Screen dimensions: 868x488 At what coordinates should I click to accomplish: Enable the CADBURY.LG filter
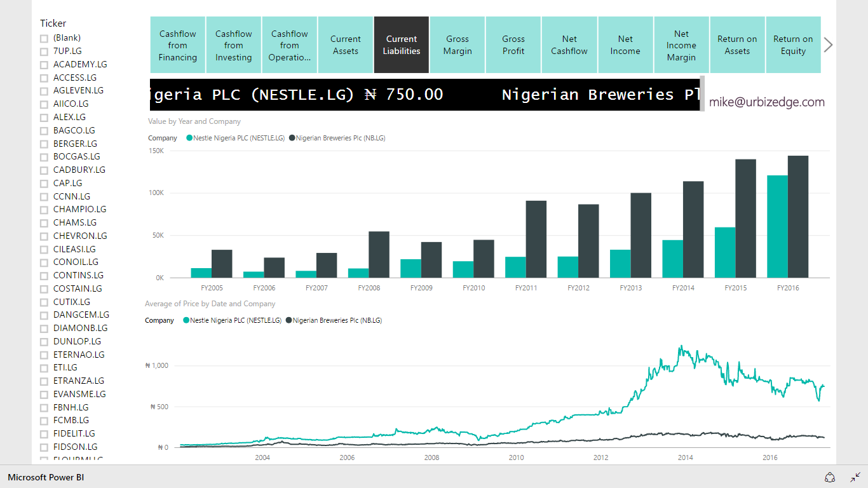click(44, 170)
